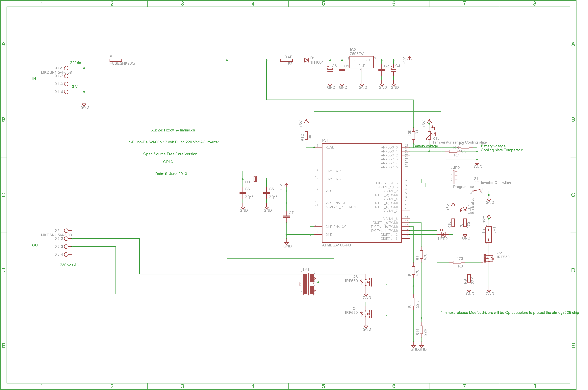
Task: Select the S1 inverter on switch symbol
Action: (477, 190)
